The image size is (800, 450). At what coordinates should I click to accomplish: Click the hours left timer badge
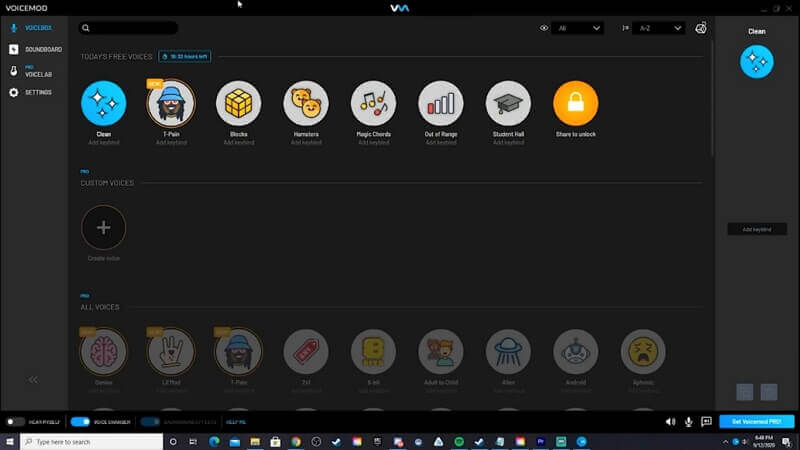pos(185,56)
